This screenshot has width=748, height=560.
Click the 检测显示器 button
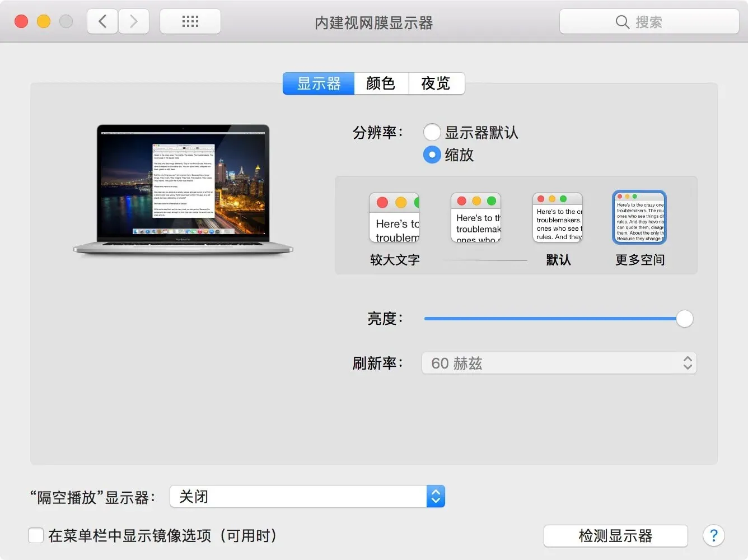[615, 536]
